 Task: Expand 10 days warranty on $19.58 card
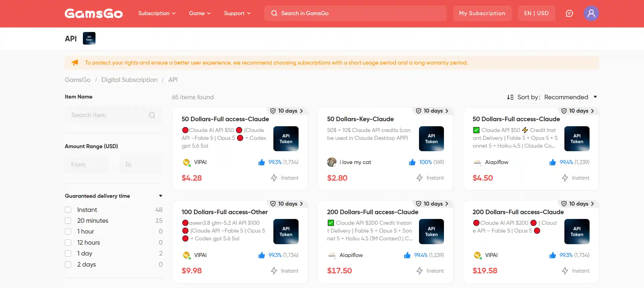pyautogui.click(x=579, y=204)
